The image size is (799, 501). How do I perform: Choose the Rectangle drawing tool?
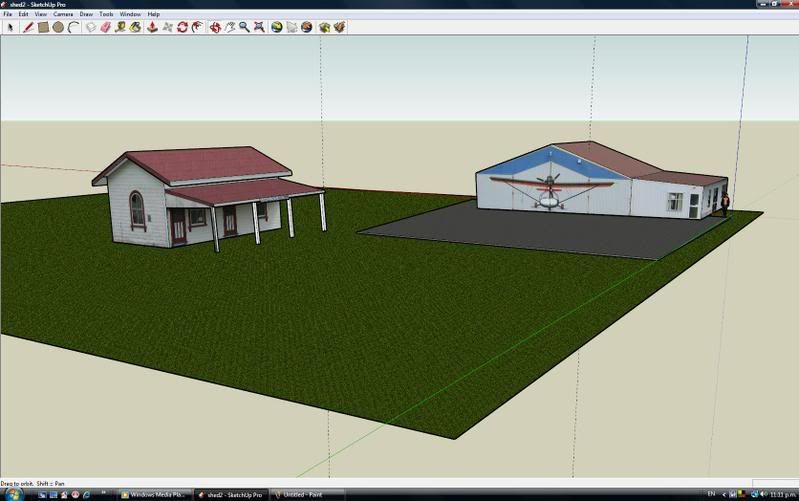pos(43,27)
